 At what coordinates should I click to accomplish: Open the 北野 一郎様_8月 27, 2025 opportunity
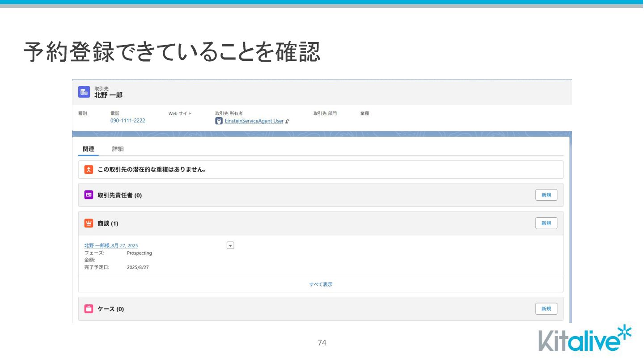coord(111,245)
